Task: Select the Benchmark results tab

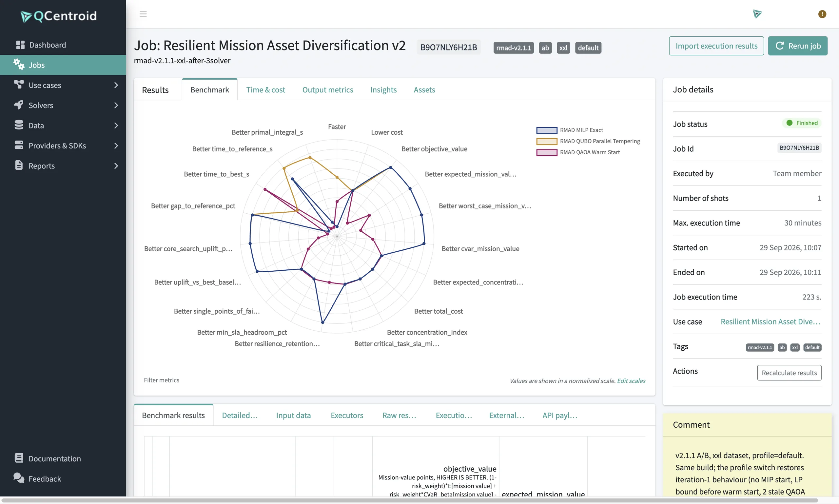Action: pyautogui.click(x=173, y=415)
